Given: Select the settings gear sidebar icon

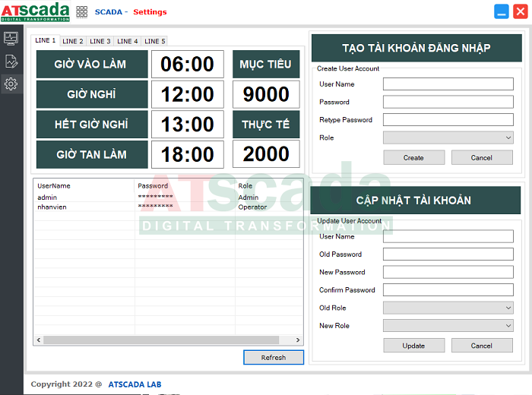Looking at the screenshot, I should [x=11, y=84].
